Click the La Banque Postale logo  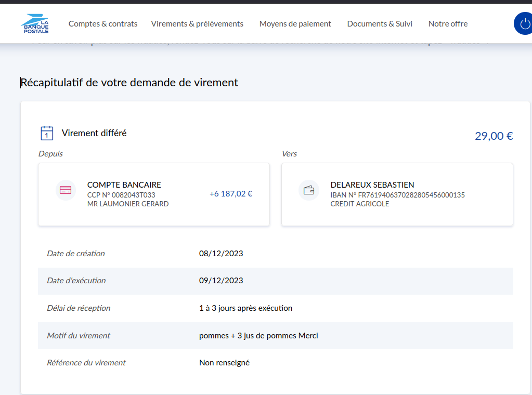[35, 24]
